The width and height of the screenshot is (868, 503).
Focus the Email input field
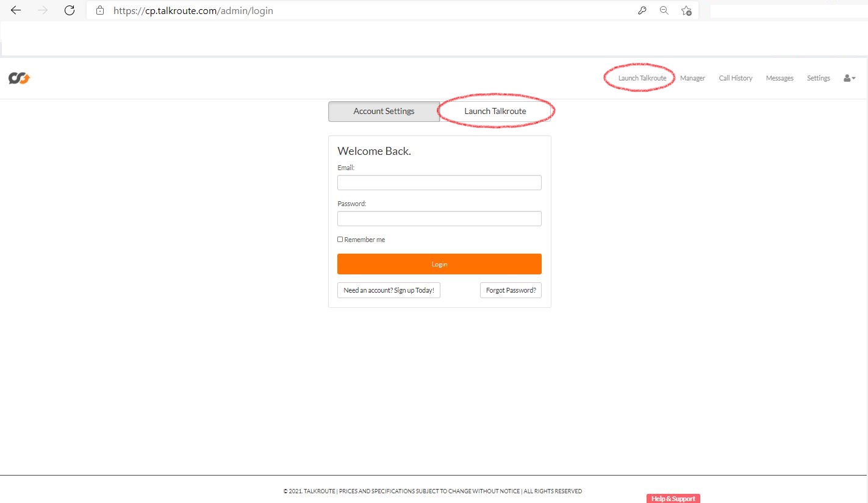pos(439,183)
